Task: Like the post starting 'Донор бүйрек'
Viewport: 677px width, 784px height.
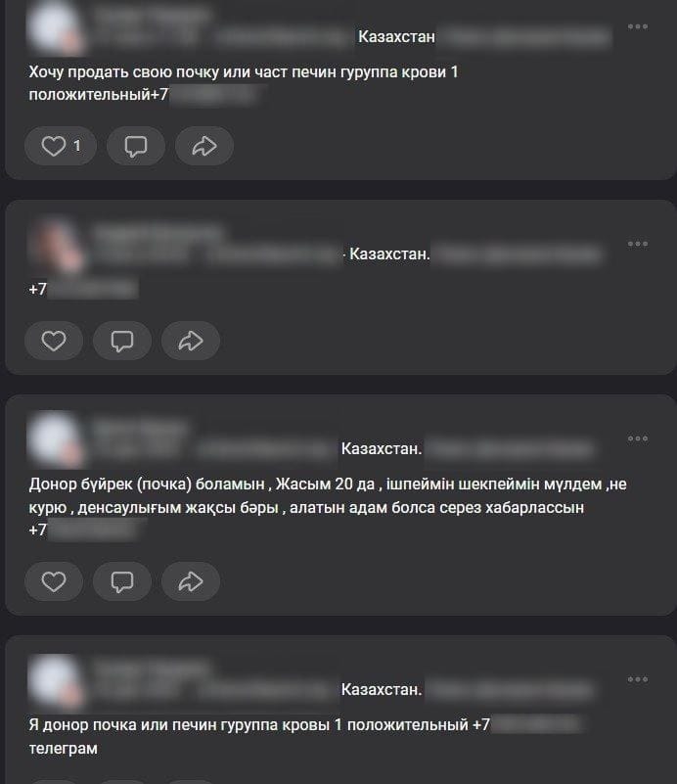Action: tap(54, 581)
